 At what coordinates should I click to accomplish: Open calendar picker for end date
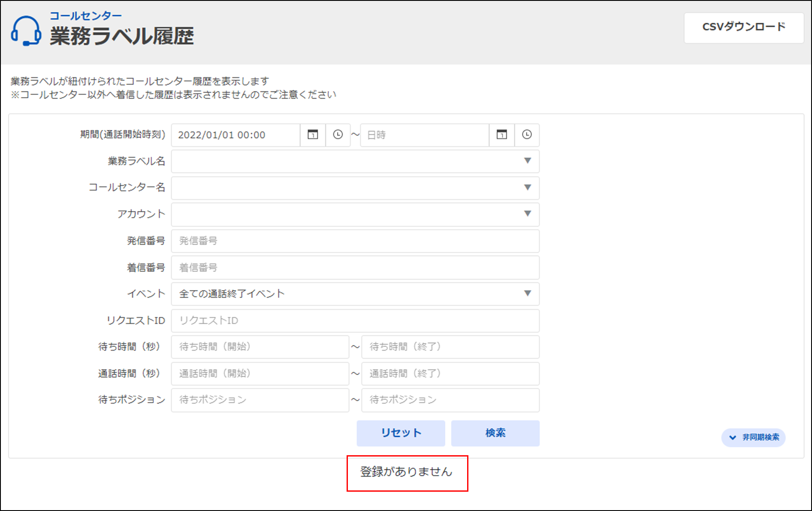[501, 135]
